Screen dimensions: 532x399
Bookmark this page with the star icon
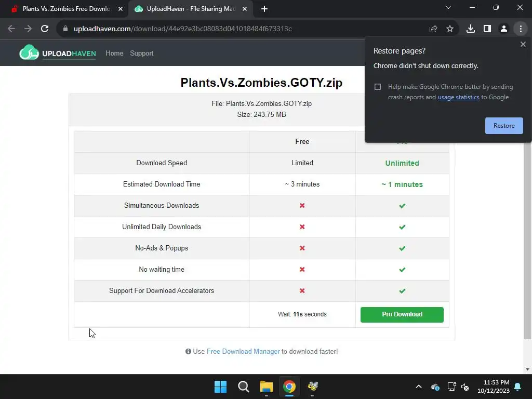click(x=450, y=29)
